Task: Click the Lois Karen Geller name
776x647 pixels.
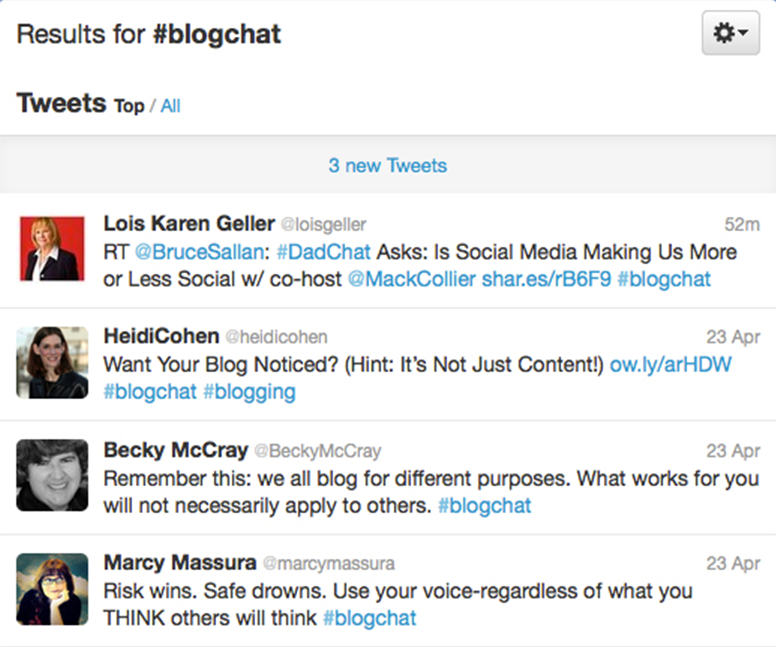Action: (x=189, y=224)
